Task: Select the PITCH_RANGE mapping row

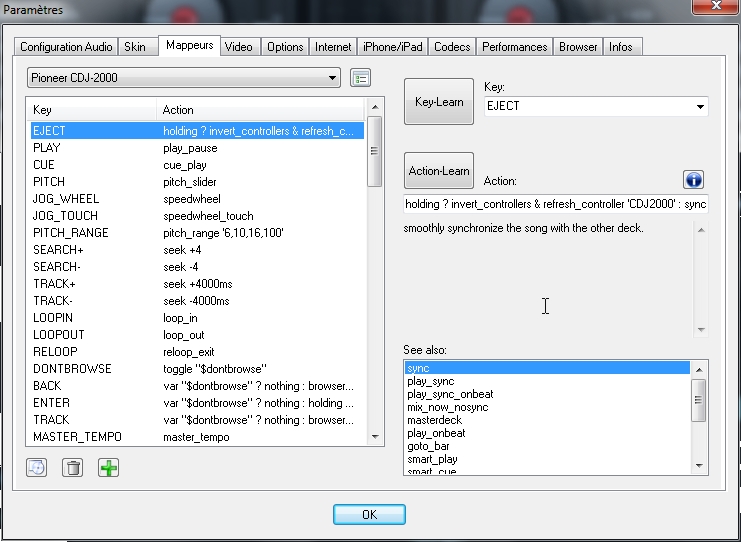Action: 197,233
